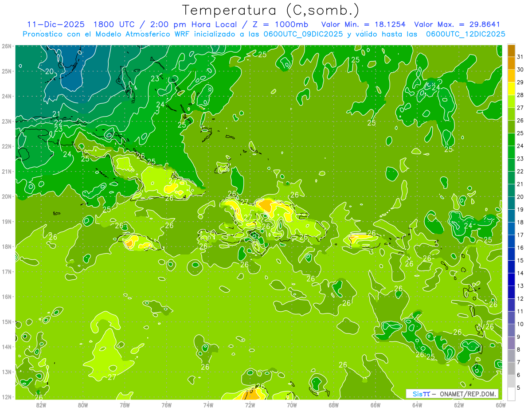This screenshot has height=411, width=532.
Task: Click the teal legend swatch between 19 and 20
Action: tap(511, 203)
